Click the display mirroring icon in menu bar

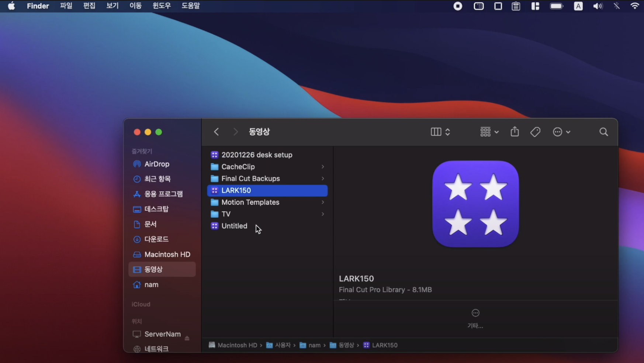(x=479, y=6)
